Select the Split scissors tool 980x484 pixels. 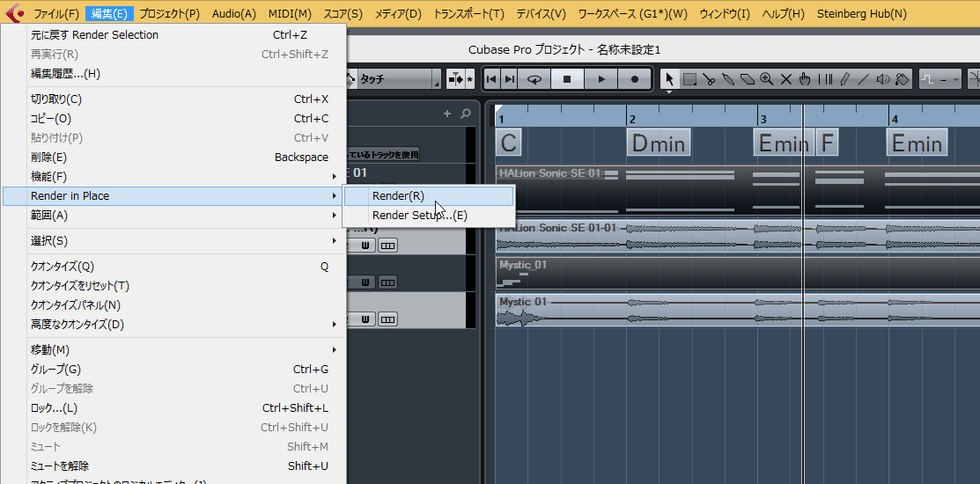[709, 79]
